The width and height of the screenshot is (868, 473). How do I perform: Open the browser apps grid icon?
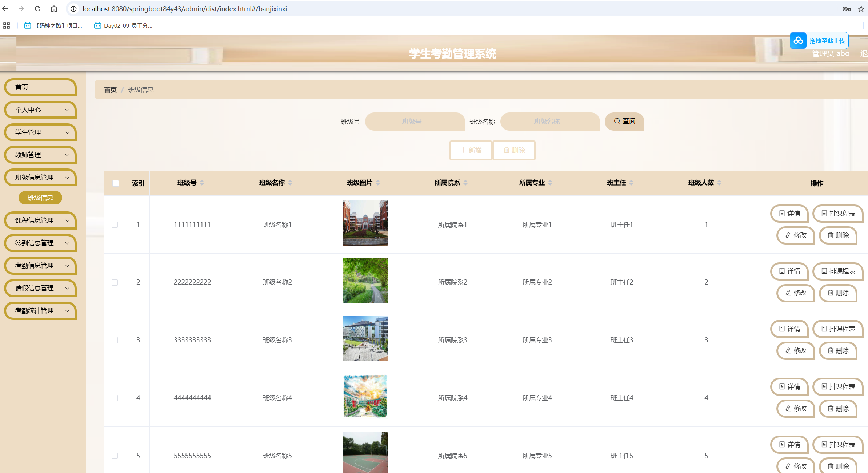click(6, 25)
